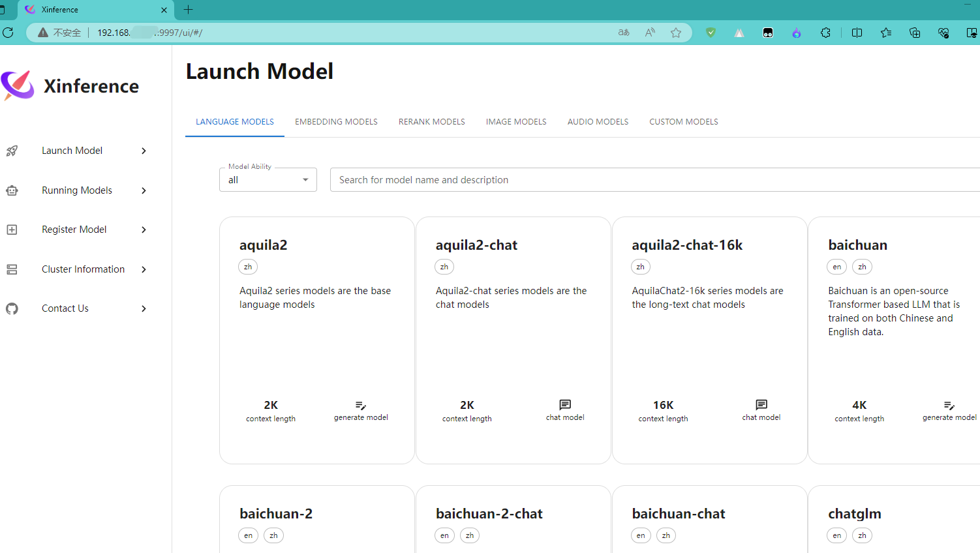Switch to the Audio Models tab
980x553 pixels.
tap(598, 122)
